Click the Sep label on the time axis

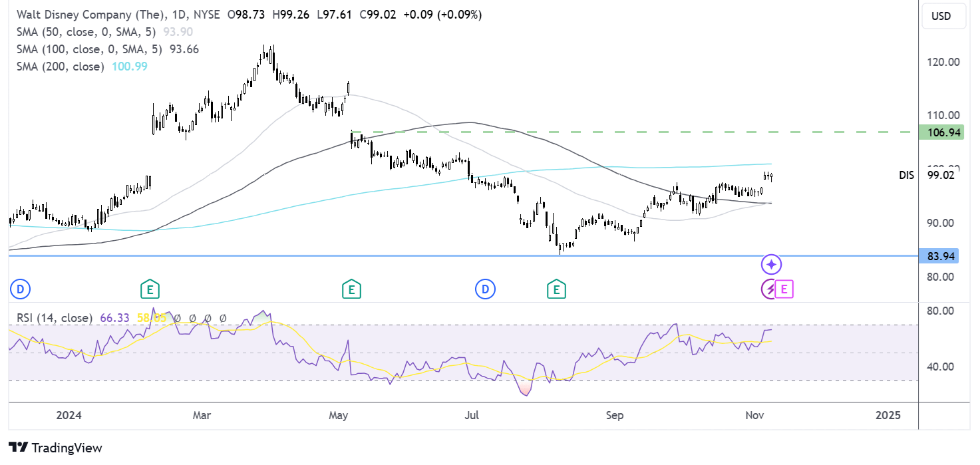tap(615, 415)
